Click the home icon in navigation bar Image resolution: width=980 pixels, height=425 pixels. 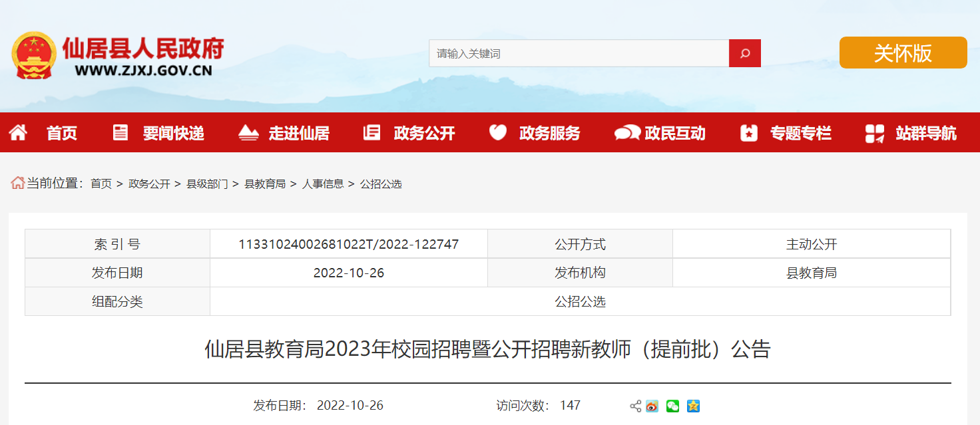[x=18, y=132]
